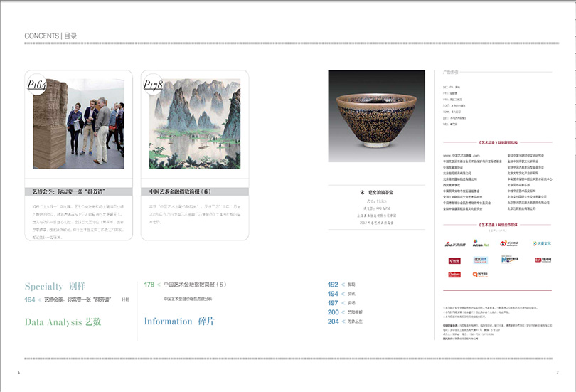Click the Specialty 别样 section heading
Screen dimensions: 576x392
click(x=55, y=286)
